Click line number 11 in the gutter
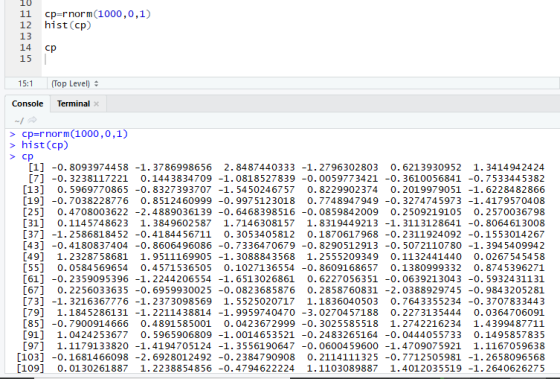 (x=25, y=14)
